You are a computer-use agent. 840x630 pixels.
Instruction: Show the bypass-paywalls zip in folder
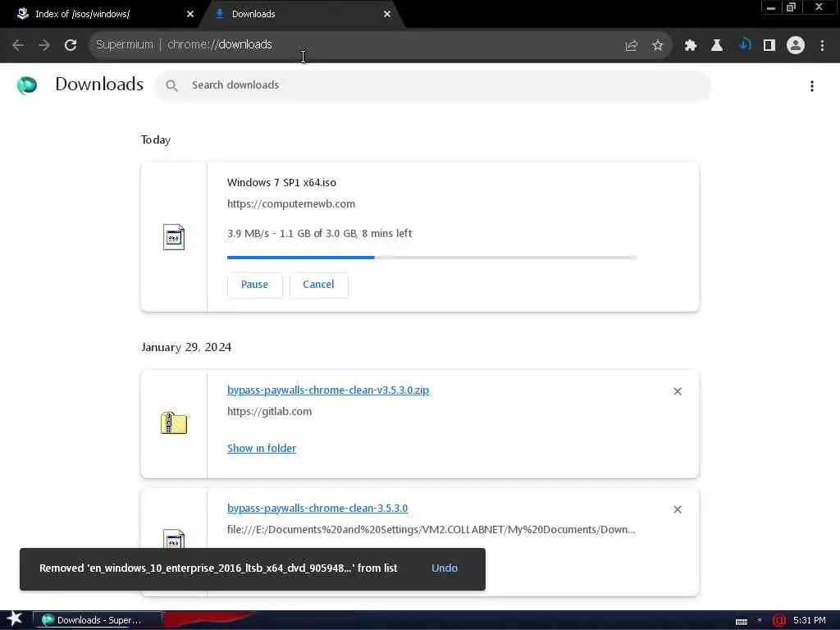click(262, 449)
